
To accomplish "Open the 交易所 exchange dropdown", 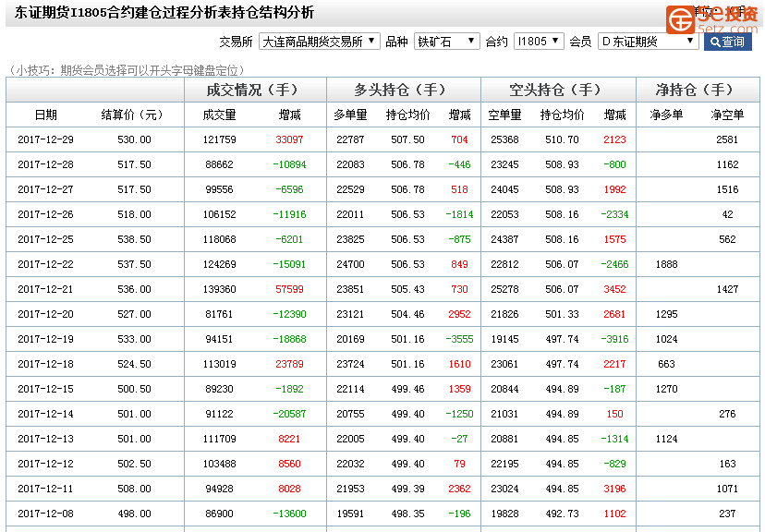I will tap(319, 42).
